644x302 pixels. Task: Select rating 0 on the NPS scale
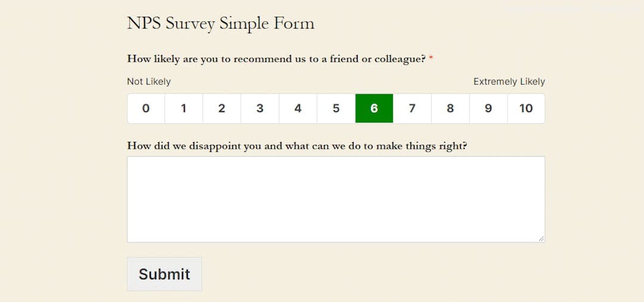(146, 108)
